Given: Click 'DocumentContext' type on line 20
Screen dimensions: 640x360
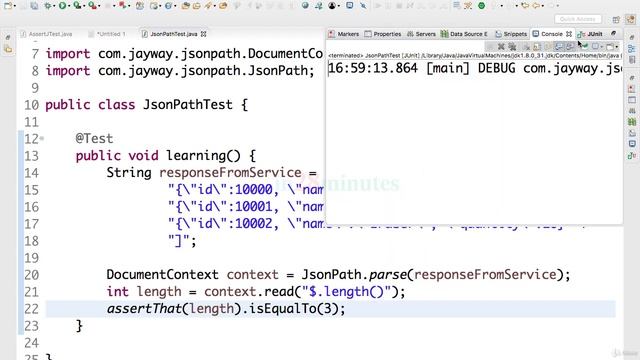Looking at the screenshot, I should coord(162,275).
